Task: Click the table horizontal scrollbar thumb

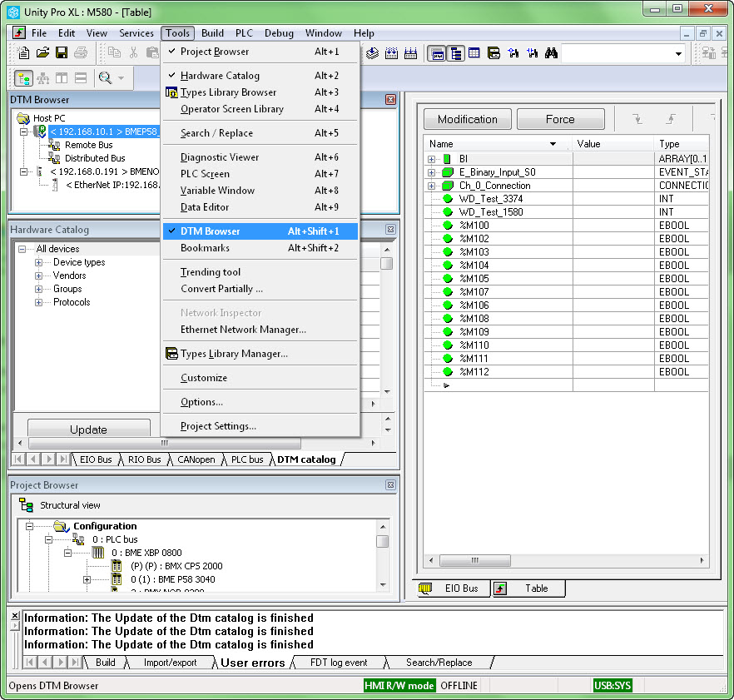Action: (x=474, y=560)
